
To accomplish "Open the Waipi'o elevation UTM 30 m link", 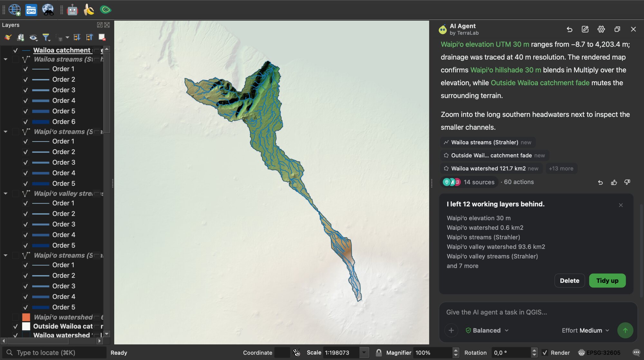I will pos(485,44).
